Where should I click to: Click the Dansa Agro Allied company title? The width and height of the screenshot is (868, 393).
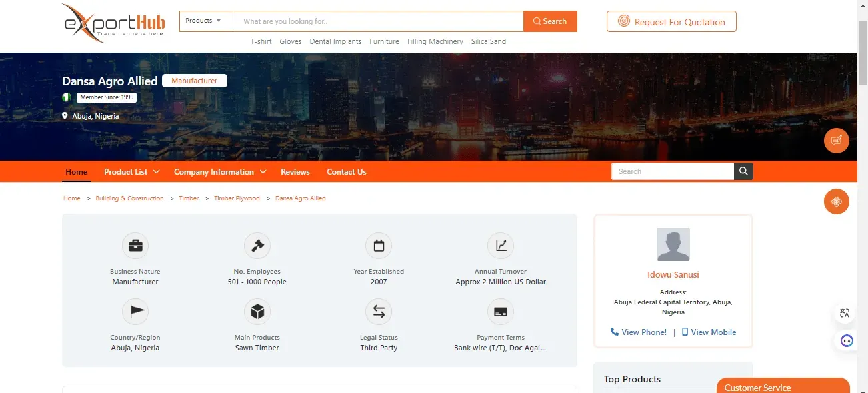110,81
